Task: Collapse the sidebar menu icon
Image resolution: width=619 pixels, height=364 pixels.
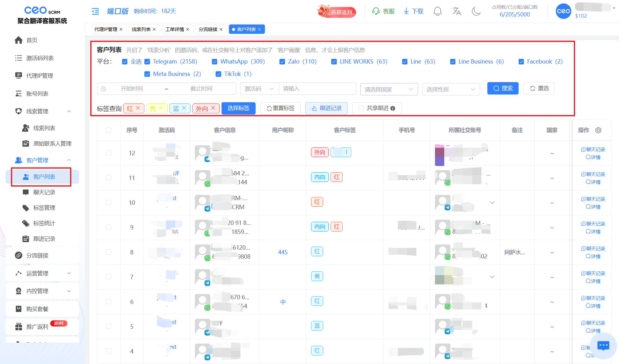Action: pos(95,11)
